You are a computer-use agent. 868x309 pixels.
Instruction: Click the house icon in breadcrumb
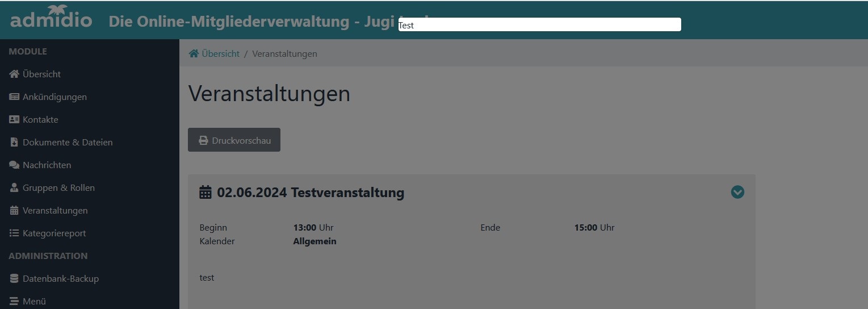click(194, 53)
